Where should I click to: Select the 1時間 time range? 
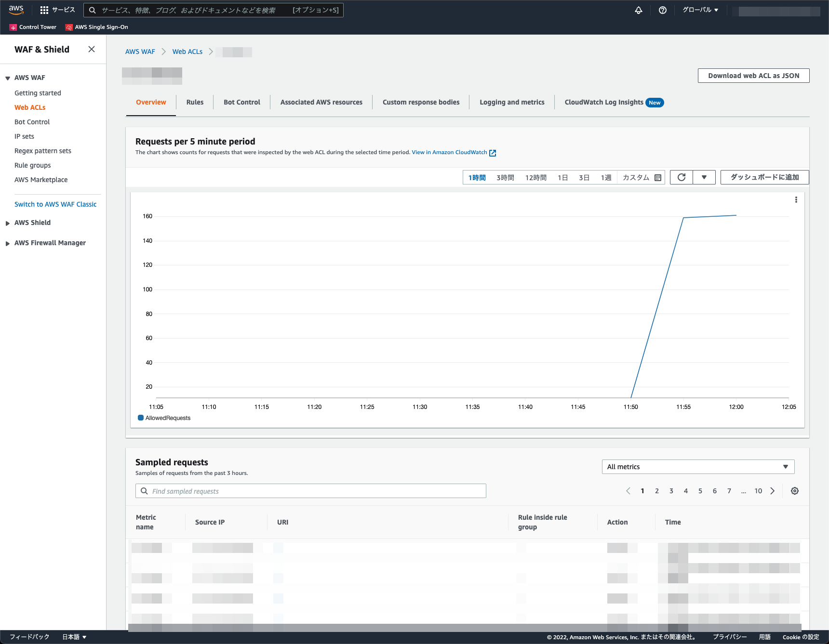[477, 178]
